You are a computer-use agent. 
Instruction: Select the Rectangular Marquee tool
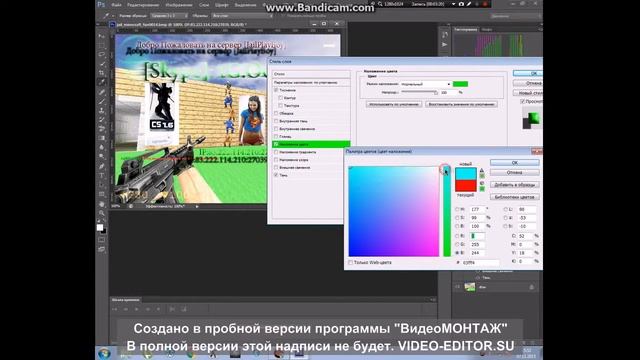[x=101, y=45]
